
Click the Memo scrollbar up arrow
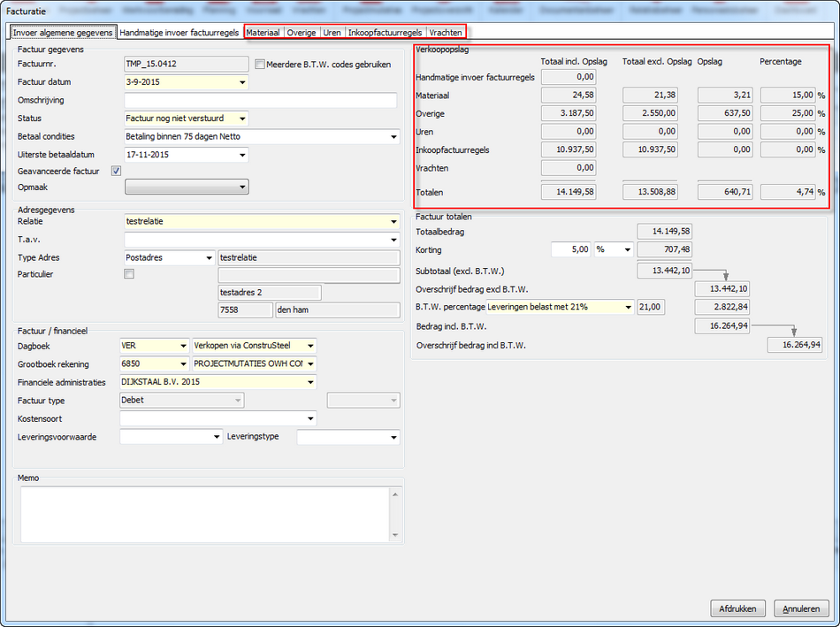[395, 494]
